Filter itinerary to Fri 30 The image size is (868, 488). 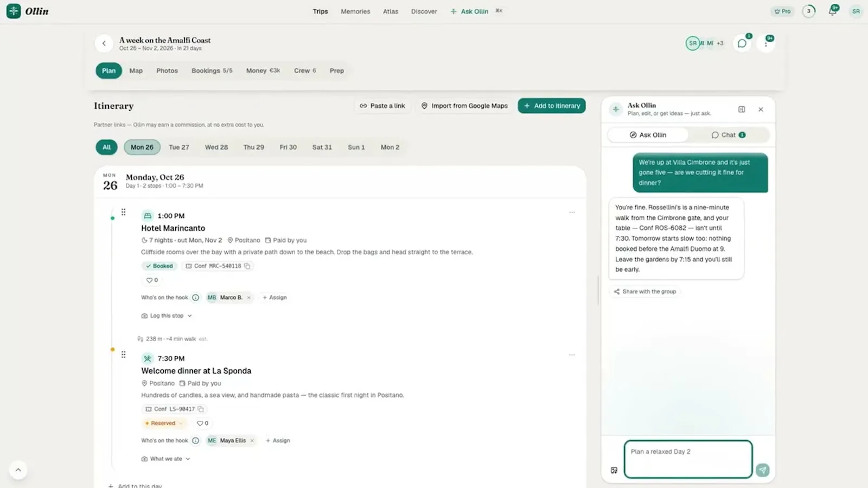click(x=288, y=147)
